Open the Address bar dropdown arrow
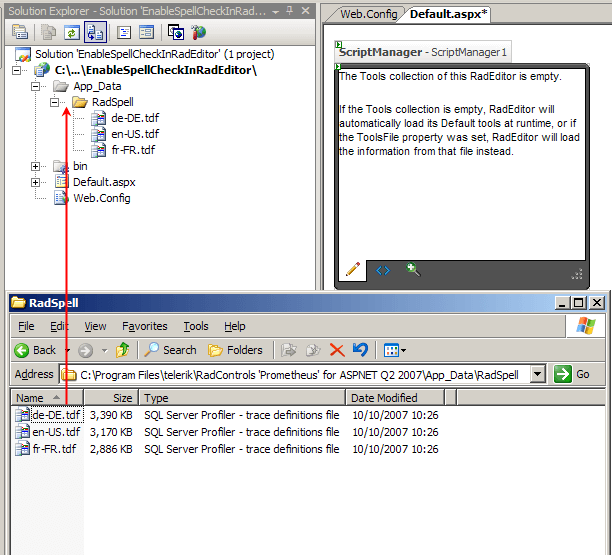This screenshot has height=555, width=612. (538, 374)
